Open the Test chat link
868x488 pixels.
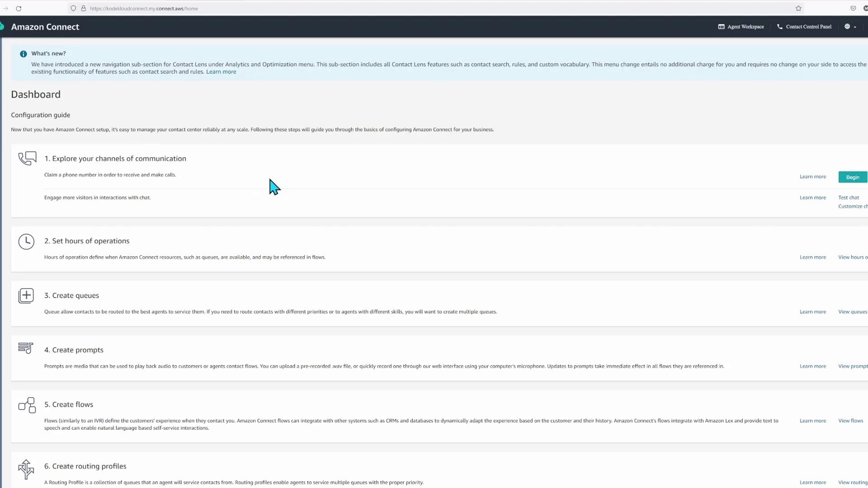click(x=849, y=197)
